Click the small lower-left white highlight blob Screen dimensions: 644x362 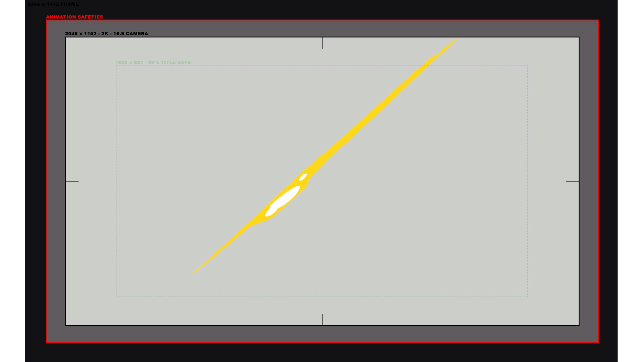pos(270,212)
